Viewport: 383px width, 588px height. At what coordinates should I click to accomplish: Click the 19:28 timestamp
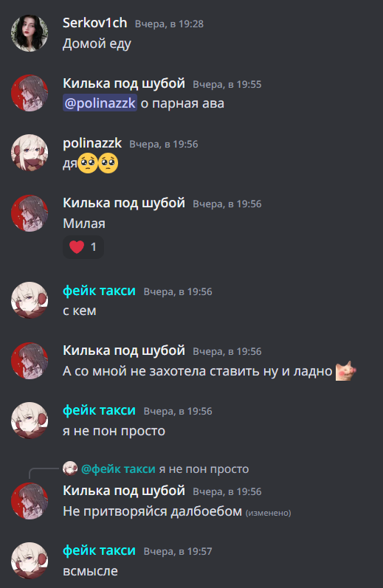coord(169,24)
